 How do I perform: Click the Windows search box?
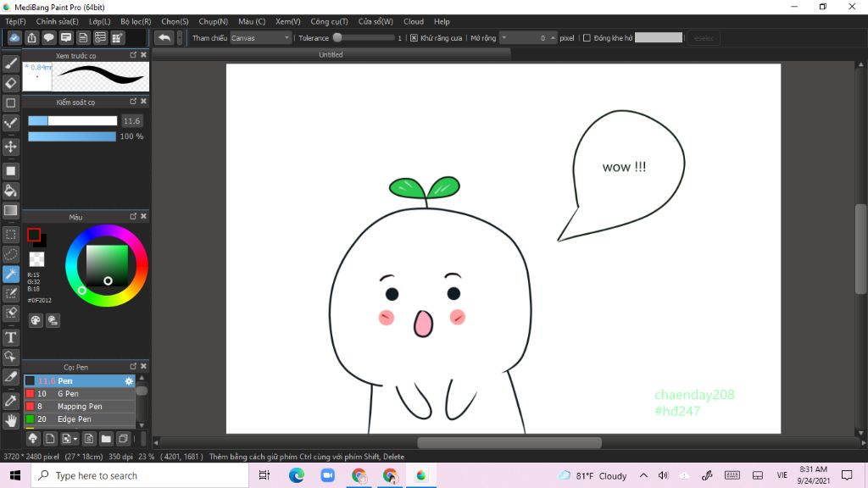pos(140,475)
